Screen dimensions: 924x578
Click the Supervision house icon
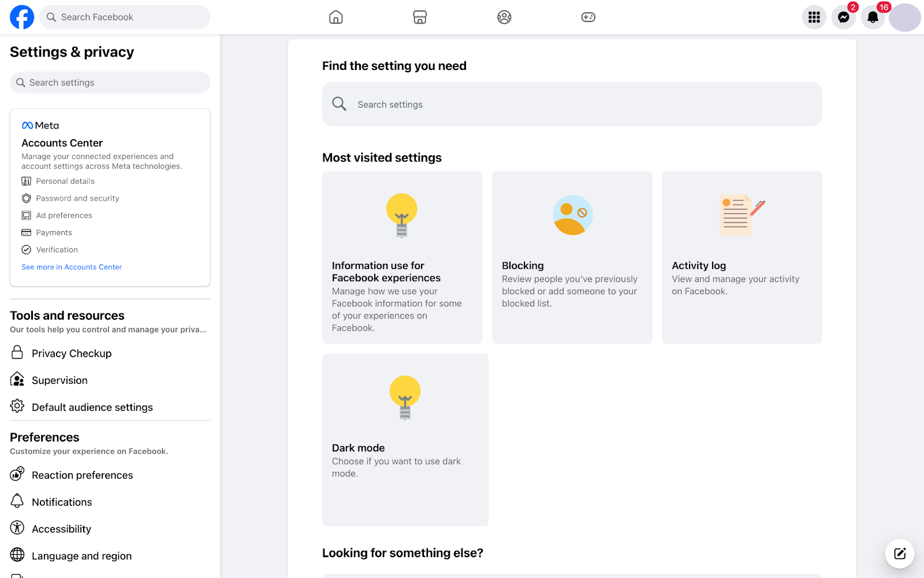point(17,379)
